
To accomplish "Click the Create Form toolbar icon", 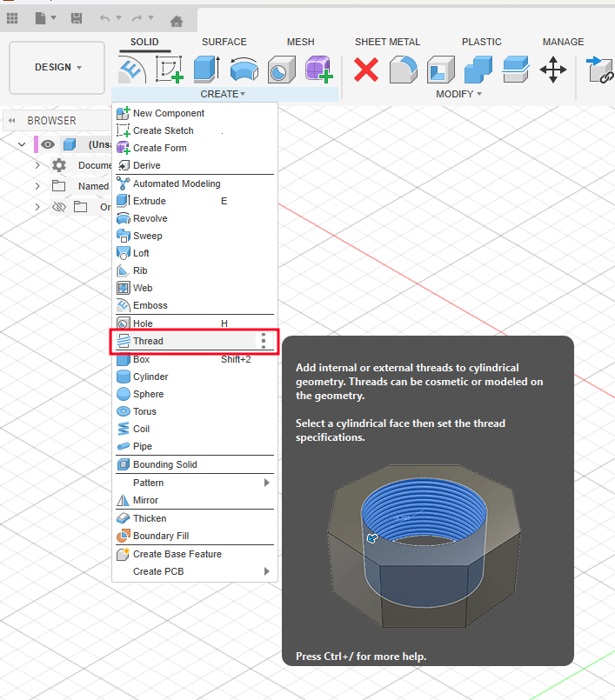I will (319, 70).
